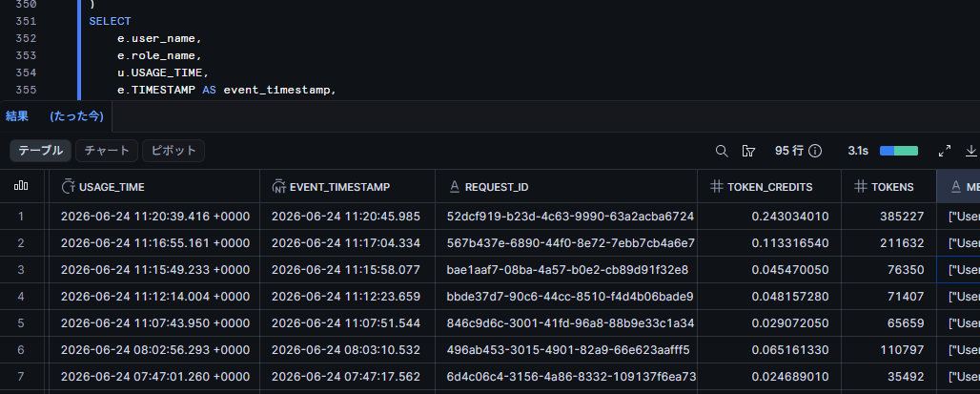Open the results filter icon
Screen dimensions: 980x394
point(748,151)
